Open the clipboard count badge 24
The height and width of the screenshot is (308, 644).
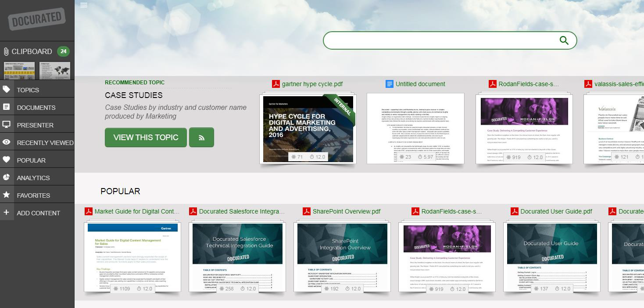(x=64, y=51)
